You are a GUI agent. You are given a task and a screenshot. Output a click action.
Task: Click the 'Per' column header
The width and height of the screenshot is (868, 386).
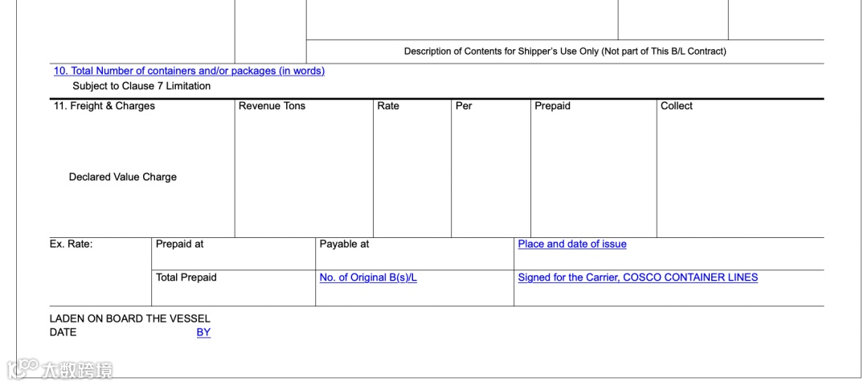(464, 106)
